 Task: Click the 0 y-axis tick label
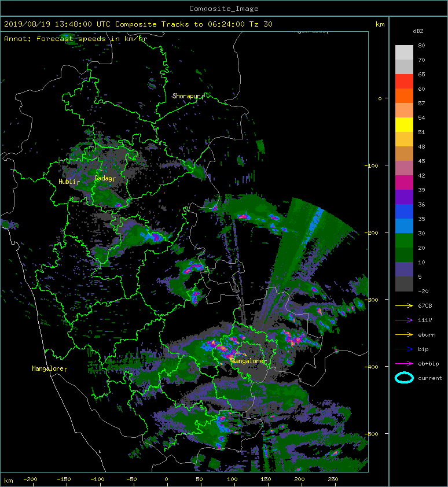[x=380, y=98]
